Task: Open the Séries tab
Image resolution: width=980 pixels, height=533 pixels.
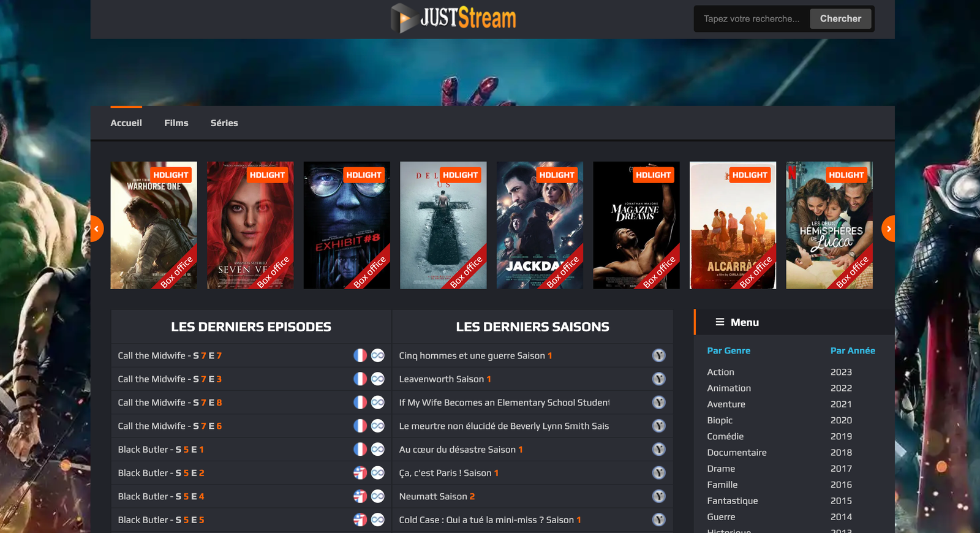Action: (224, 123)
